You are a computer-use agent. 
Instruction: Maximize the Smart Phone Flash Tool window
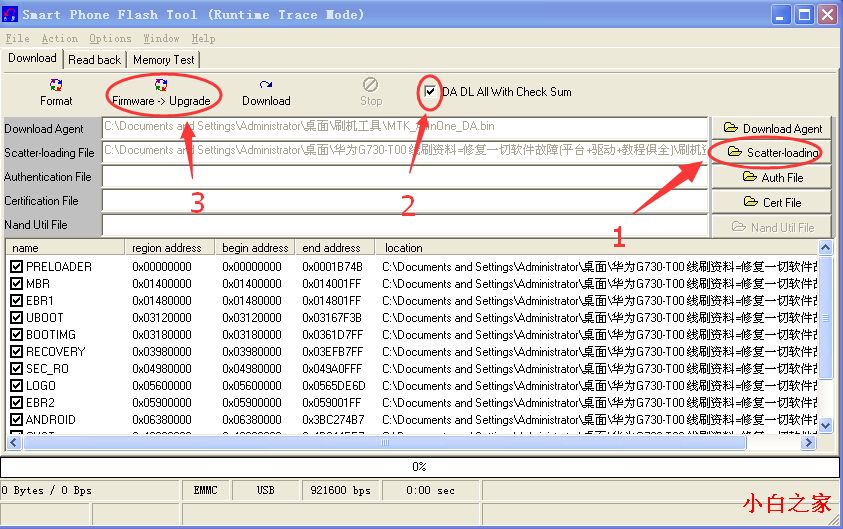[x=804, y=15]
